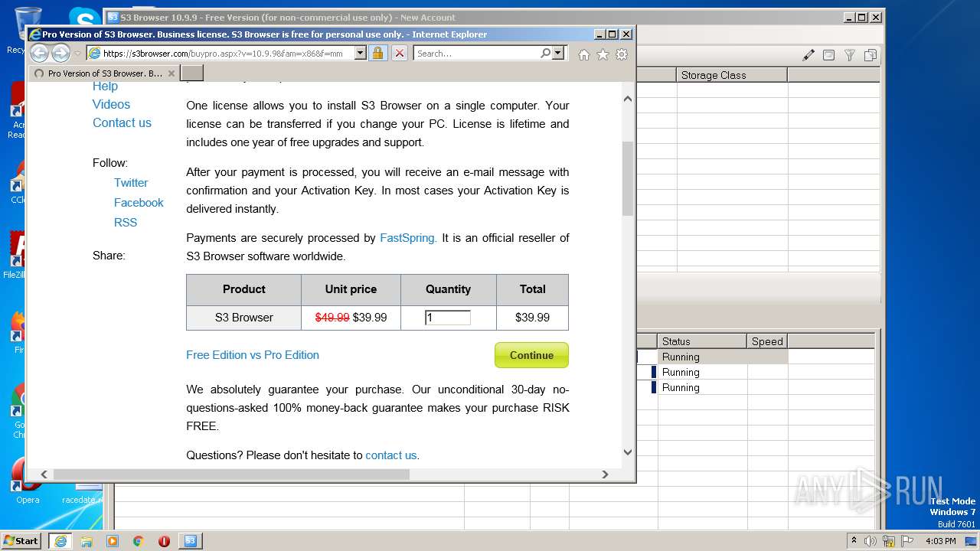This screenshot has height=551, width=980.
Task: Open Free Edition vs Pro Edition link
Action: click(253, 355)
